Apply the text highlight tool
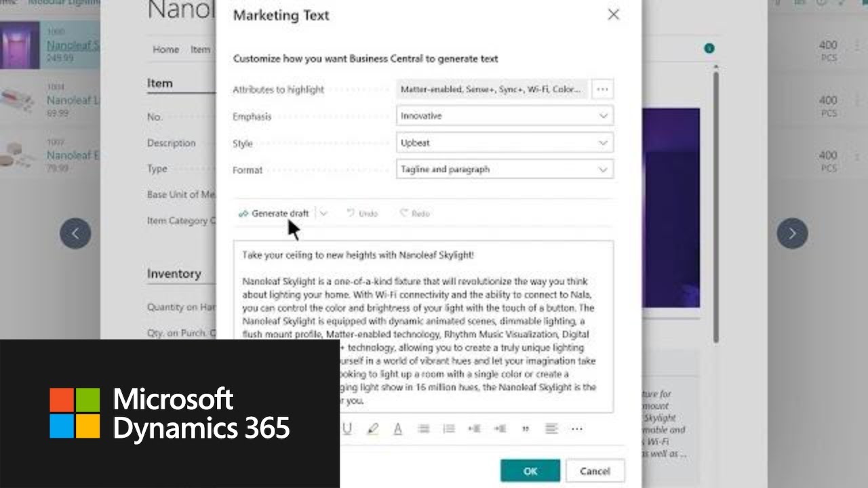The image size is (868, 488). [372, 428]
